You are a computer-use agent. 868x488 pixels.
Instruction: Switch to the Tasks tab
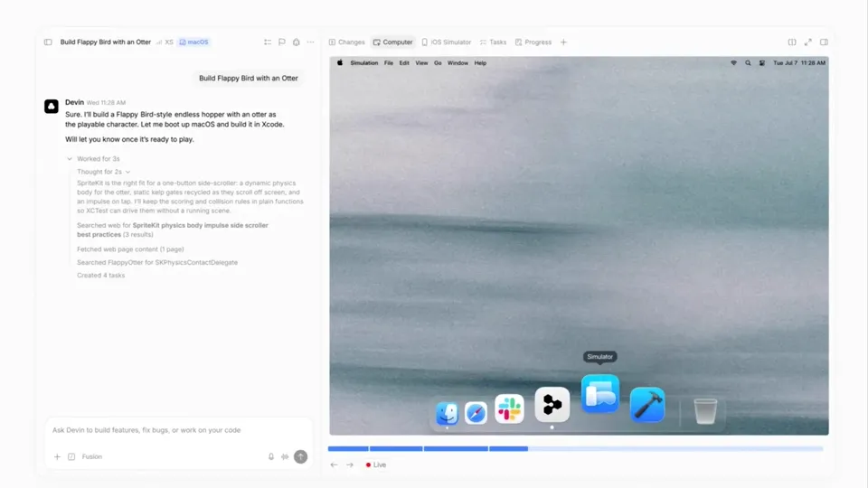click(493, 42)
